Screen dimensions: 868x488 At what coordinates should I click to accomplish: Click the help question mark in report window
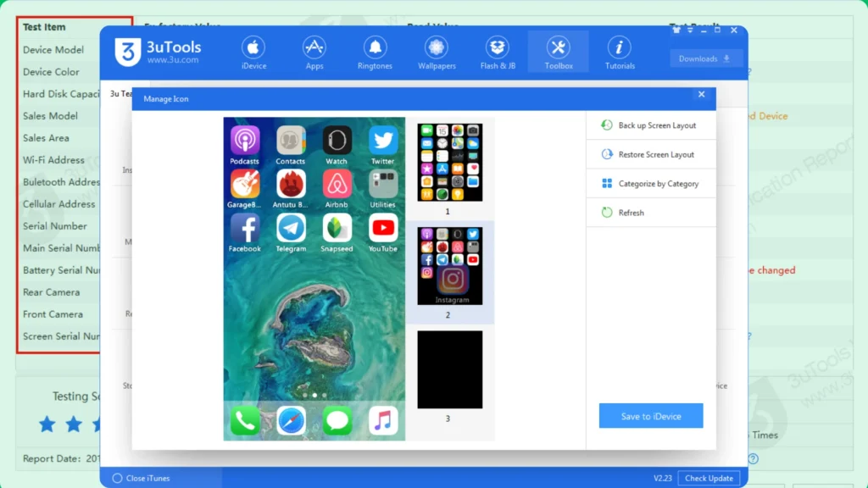point(753,458)
